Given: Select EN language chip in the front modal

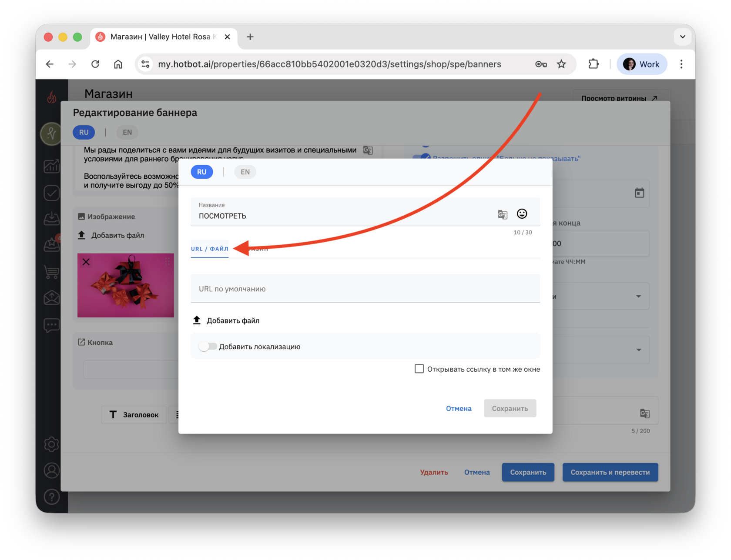Looking at the screenshot, I should 245,172.
